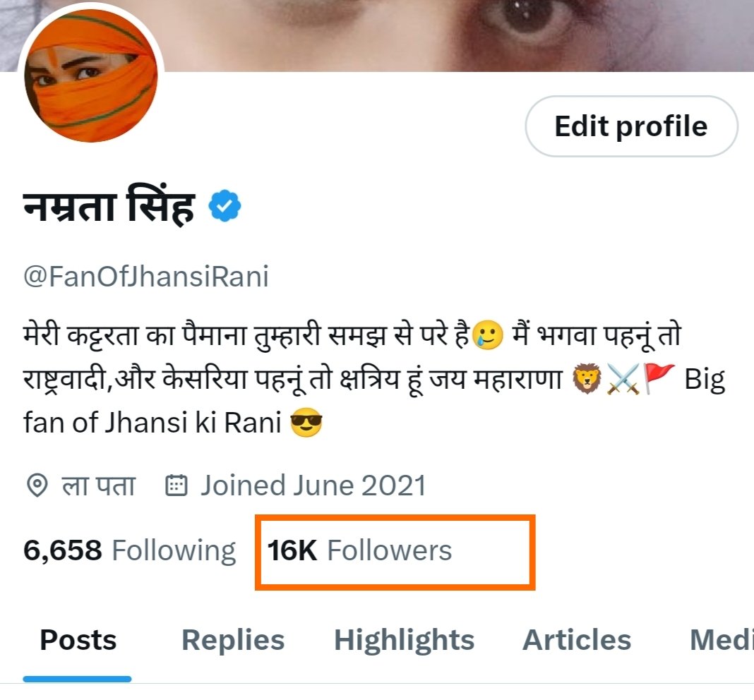Screen dimensions: 754x700
Task: Open the Articles tab
Action: pyautogui.click(x=577, y=641)
